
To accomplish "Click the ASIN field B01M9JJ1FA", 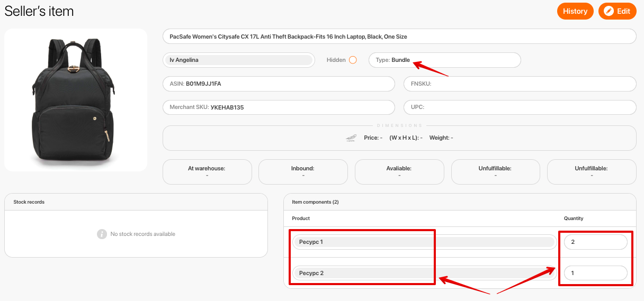I will coord(279,84).
